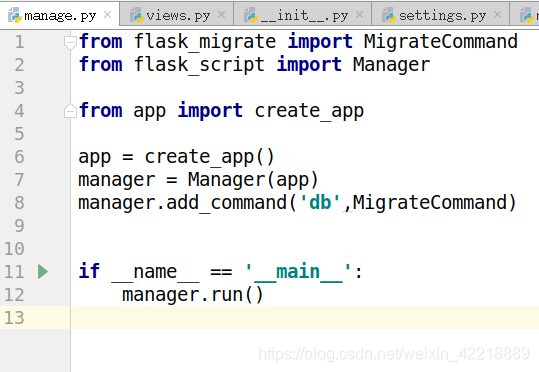The image size is (539, 372).
Task: Click the fold end marker at line 4
Action: [70, 111]
